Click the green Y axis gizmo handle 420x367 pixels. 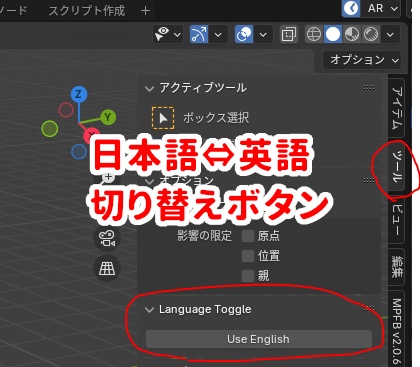click(x=108, y=117)
